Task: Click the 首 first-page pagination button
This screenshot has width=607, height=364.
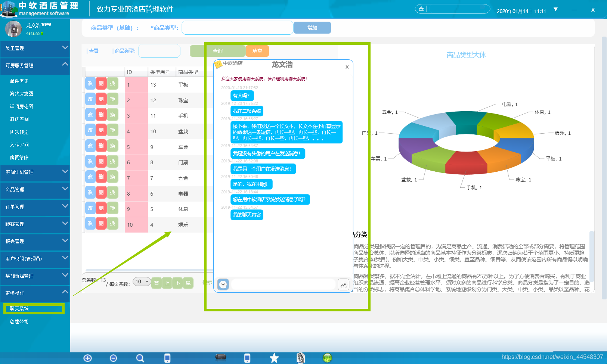Action: tap(157, 283)
